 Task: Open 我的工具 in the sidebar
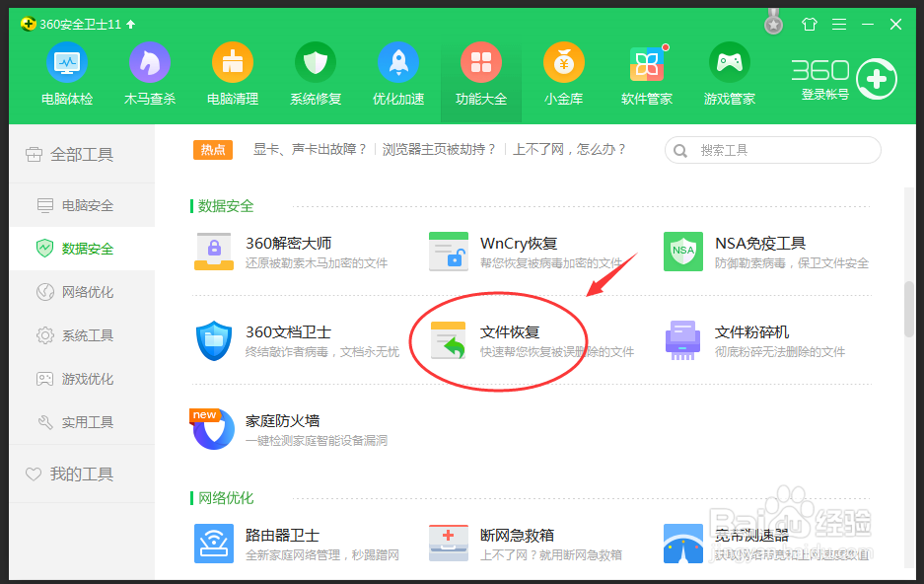[82, 474]
